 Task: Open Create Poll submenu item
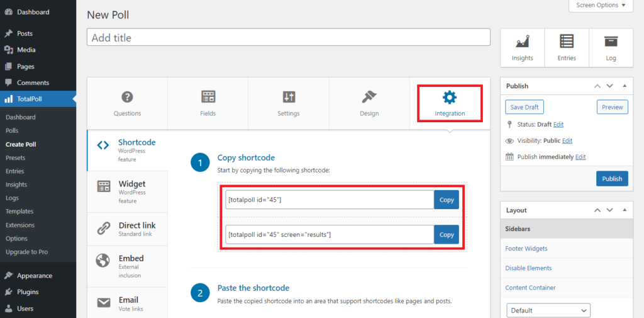click(x=21, y=144)
